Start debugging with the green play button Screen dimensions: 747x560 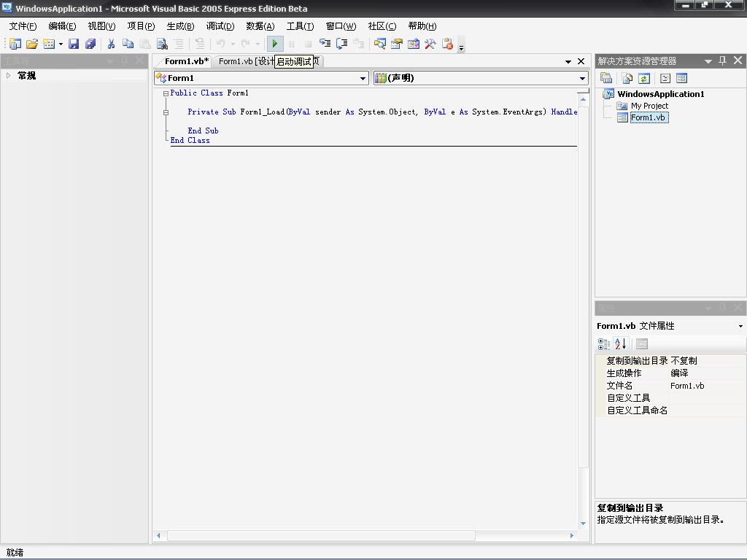click(275, 44)
